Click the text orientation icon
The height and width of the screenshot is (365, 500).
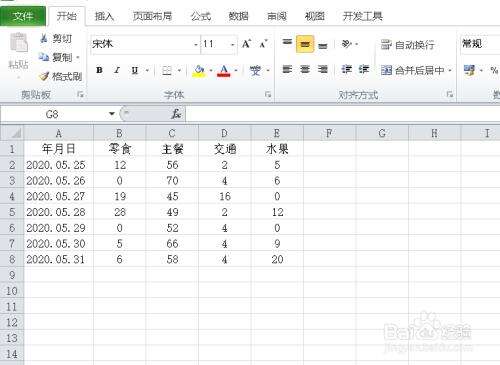pos(347,44)
